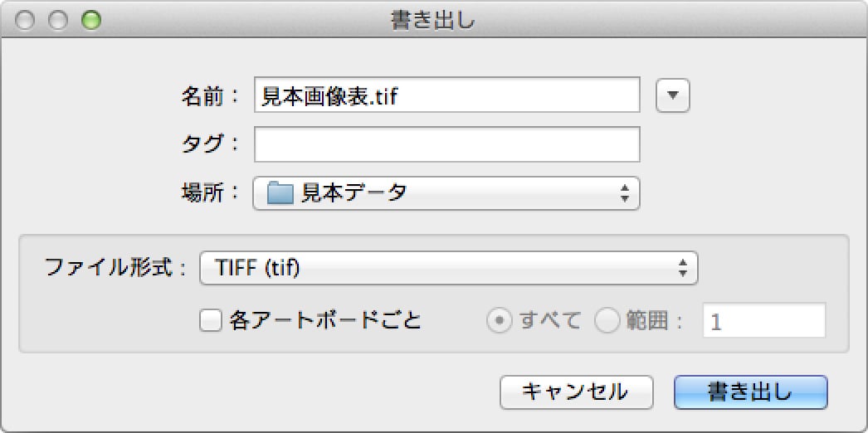Viewport: 868px width, 433px height.
Task: Expand the dialog with the disclosure triangle button
Action: tap(673, 95)
